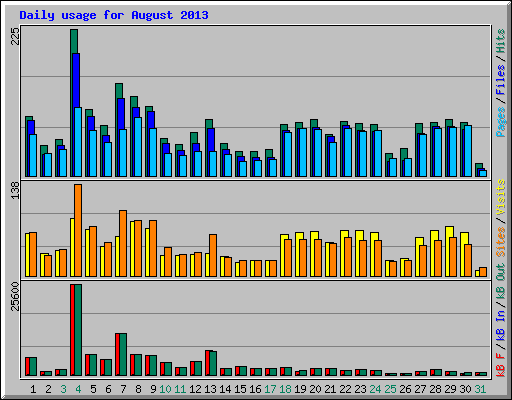512x400 pixels.
Task: Click green day label 18
Action: point(285,389)
